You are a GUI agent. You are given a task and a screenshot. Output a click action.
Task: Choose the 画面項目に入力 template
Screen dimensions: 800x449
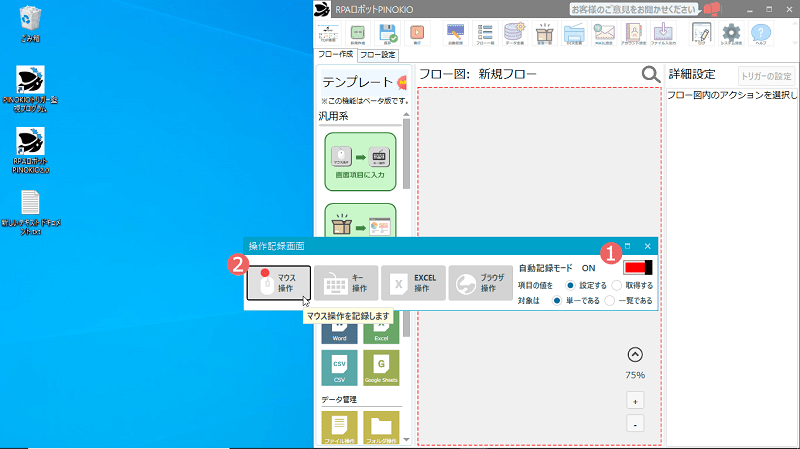[360, 162]
